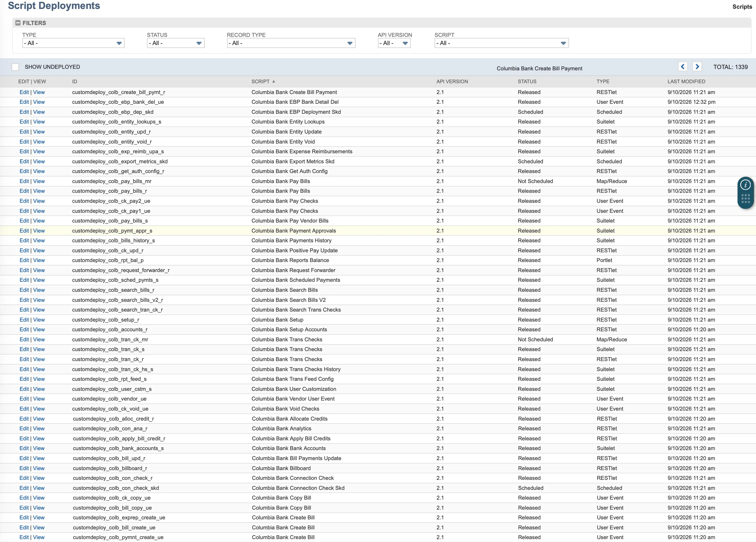This screenshot has width=756, height=542.
Task: View customdeploy_colb_tran_ck_mr deployment
Action: tap(39, 339)
